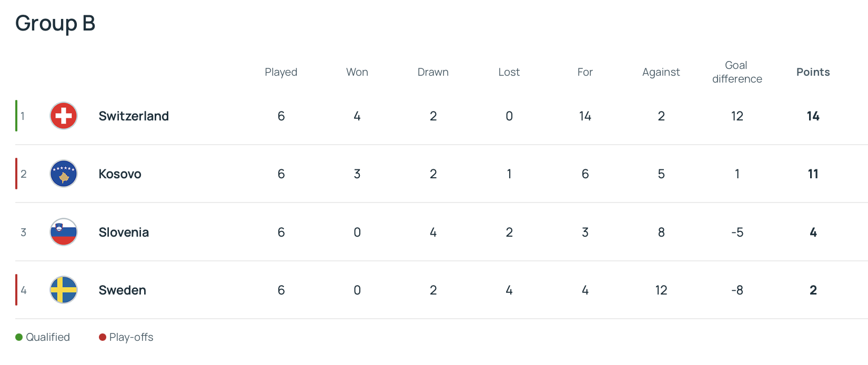868x365 pixels.
Task: Click Sweden's goal difference value -8
Action: pyautogui.click(x=737, y=290)
